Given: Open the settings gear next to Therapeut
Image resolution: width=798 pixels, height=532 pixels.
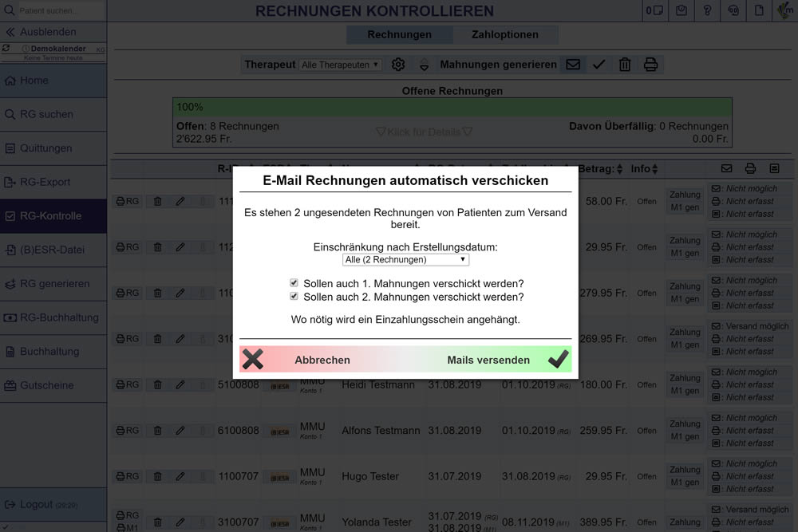Looking at the screenshot, I should click(x=398, y=65).
